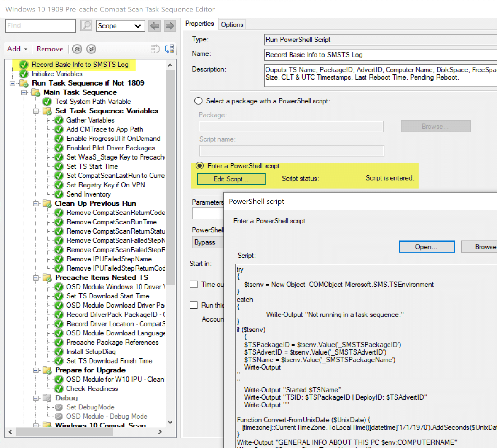
Task: Click the Find input field
Action: pyautogui.click(x=40, y=26)
